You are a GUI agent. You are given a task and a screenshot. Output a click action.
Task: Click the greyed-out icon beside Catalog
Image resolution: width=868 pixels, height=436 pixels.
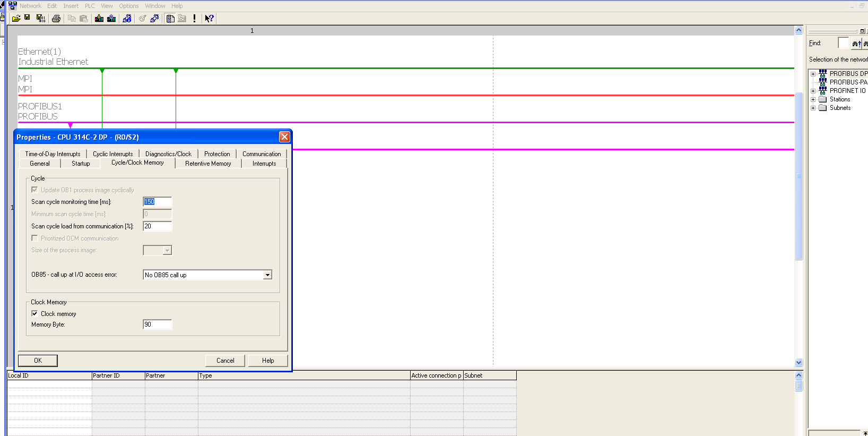[x=182, y=18]
